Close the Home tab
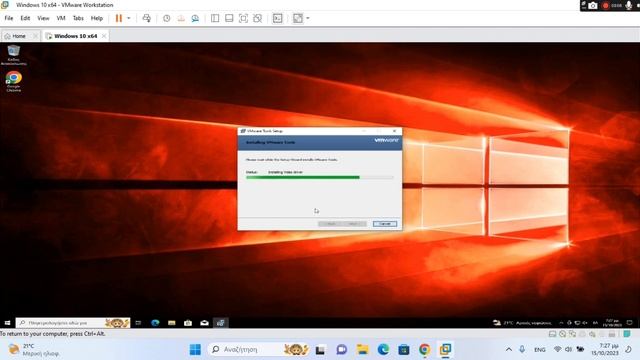 [x=35, y=36]
